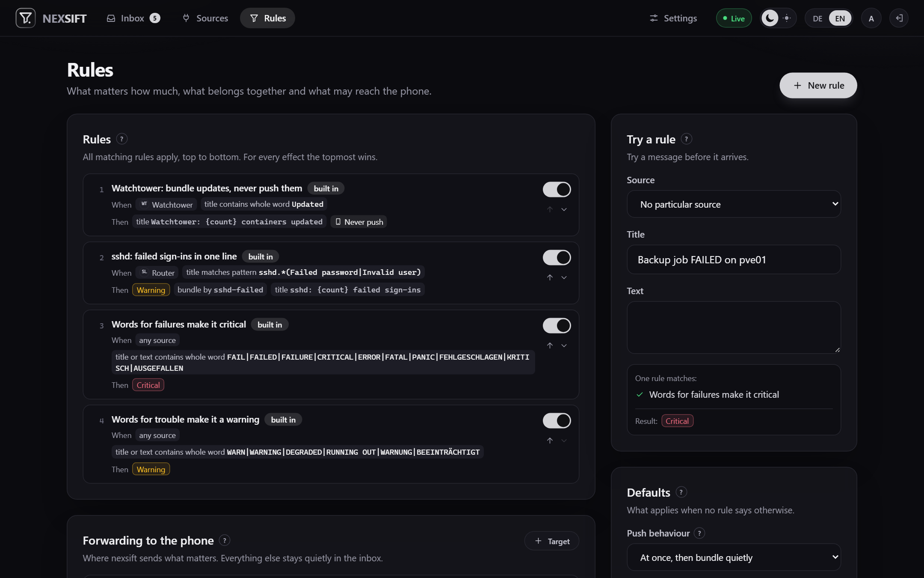Image resolution: width=924 pixels, height=578 pixels.
Task: Click the Router source chip
Action: click(157, 273)
